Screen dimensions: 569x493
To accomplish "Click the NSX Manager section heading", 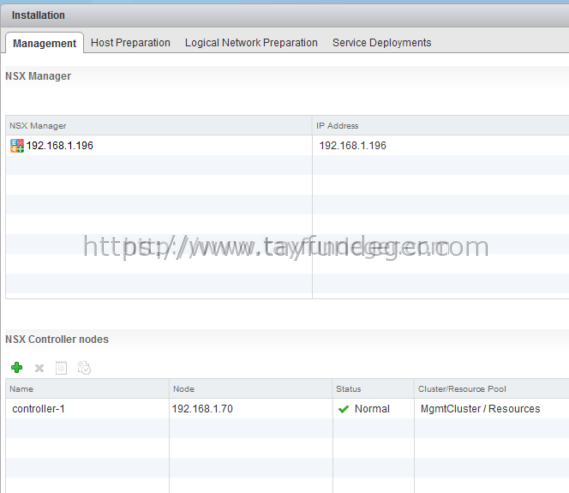I will [x=38, y=76].
